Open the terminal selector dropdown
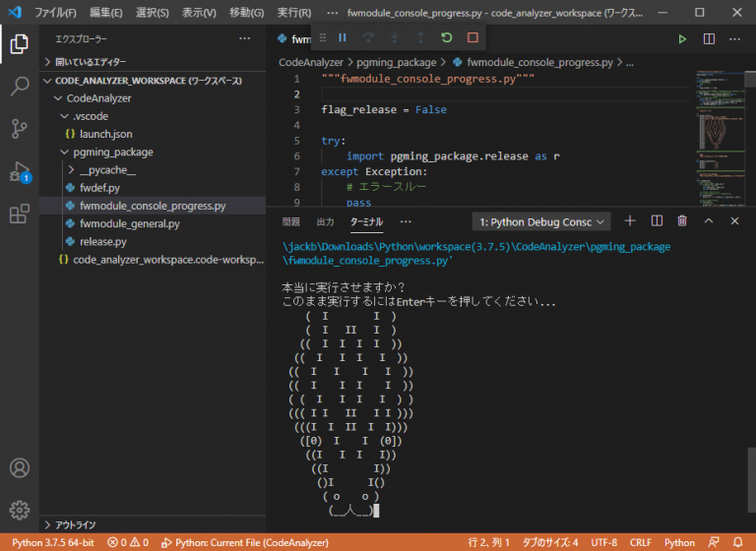The height and width of the screenshot is (551, 756). [543, 222]
